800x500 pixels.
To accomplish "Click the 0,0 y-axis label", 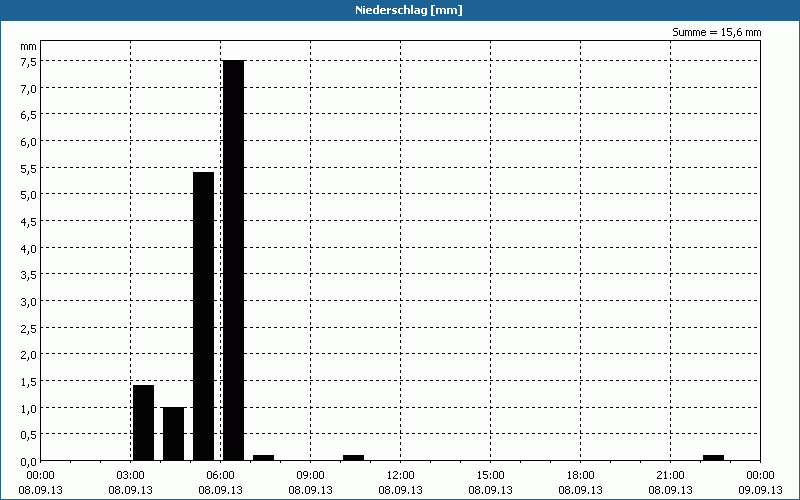I will (x=28, y=462).
